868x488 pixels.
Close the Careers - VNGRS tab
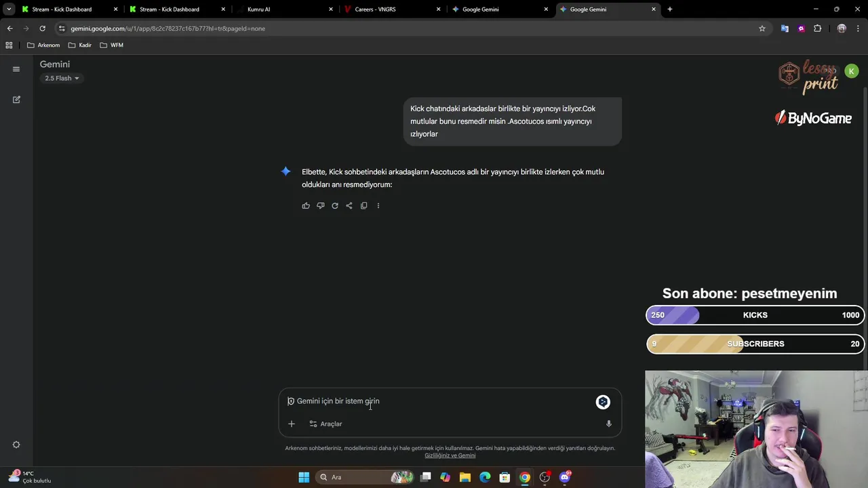438,9
